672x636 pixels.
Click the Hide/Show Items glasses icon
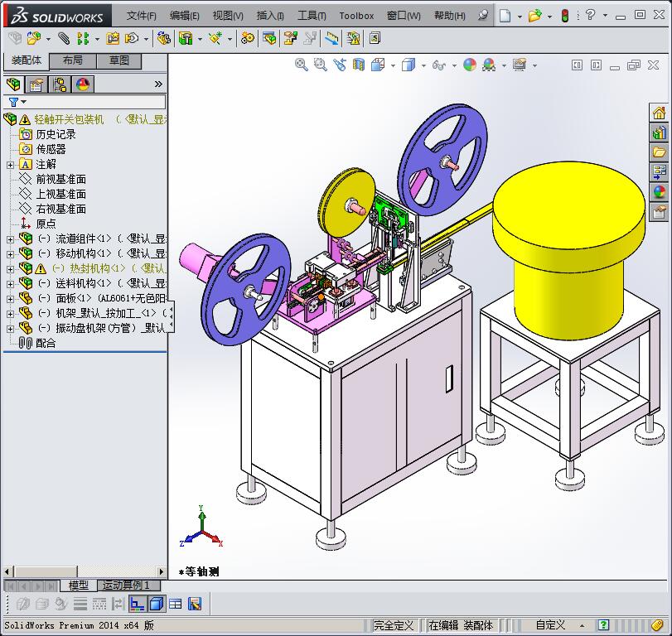439,65
